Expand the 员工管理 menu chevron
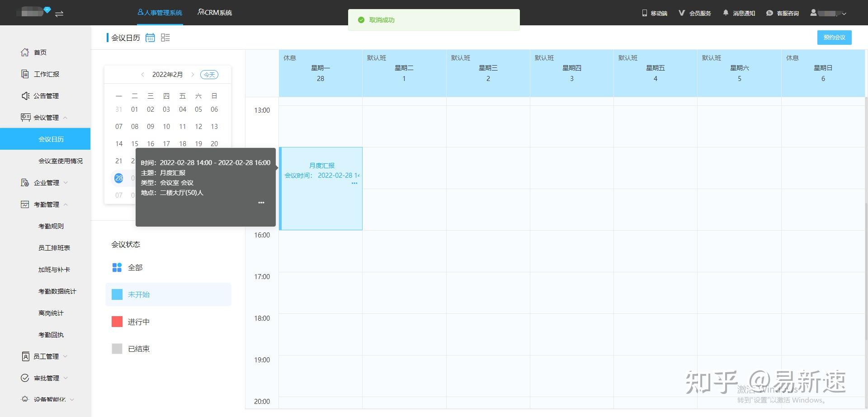The image size is (868, 417). tap(65, 356)
